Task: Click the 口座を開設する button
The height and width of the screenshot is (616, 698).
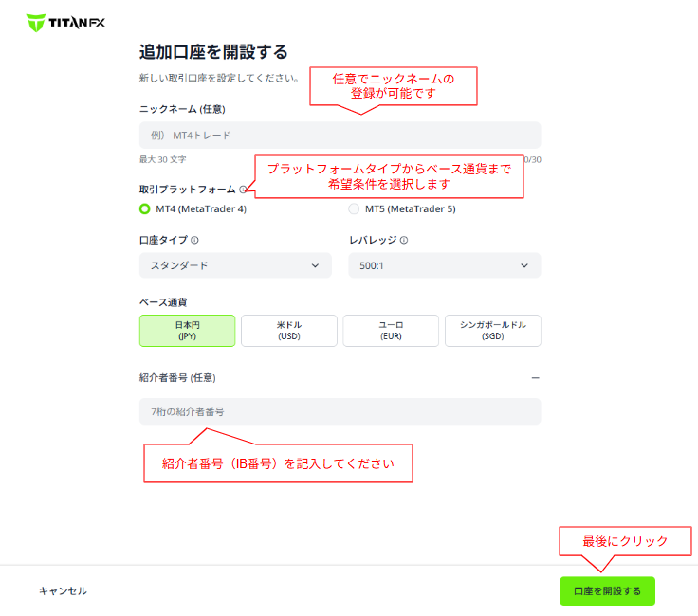Action: (x=607, y=591)
